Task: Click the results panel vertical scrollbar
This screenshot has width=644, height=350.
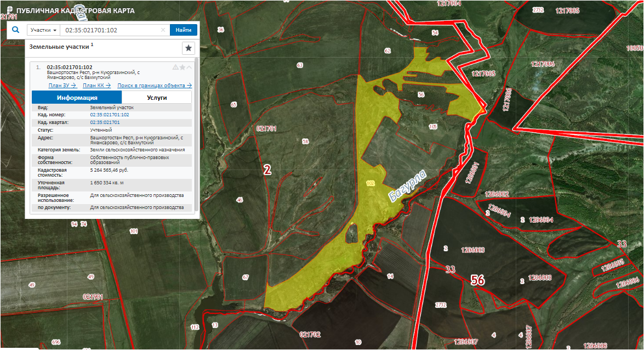Action: point(195,137)
